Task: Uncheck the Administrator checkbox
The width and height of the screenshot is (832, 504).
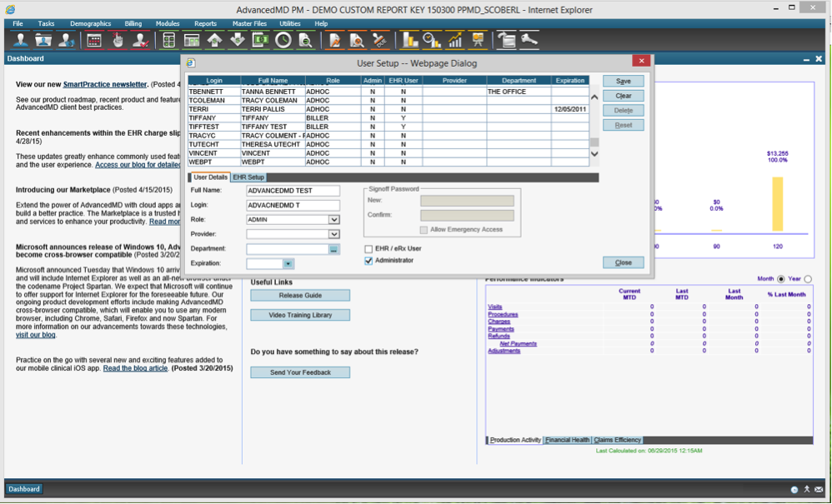Action: 368,261
